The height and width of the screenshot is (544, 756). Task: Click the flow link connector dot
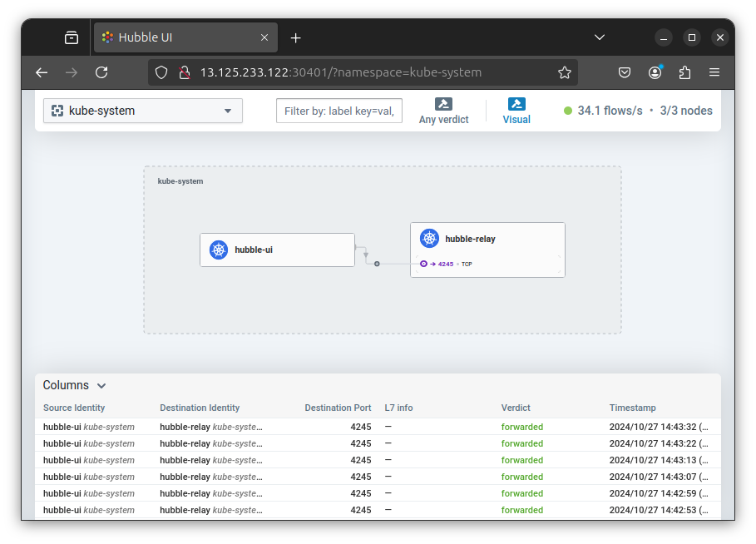377,264
